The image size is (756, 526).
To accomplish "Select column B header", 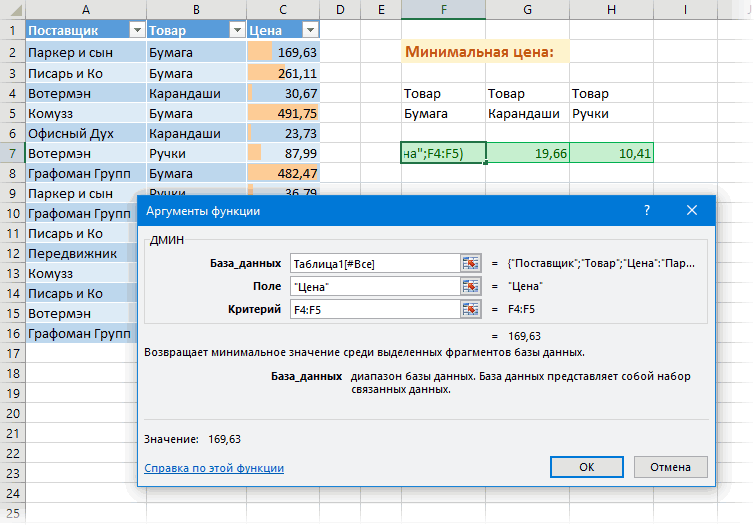I will (196, 10).
